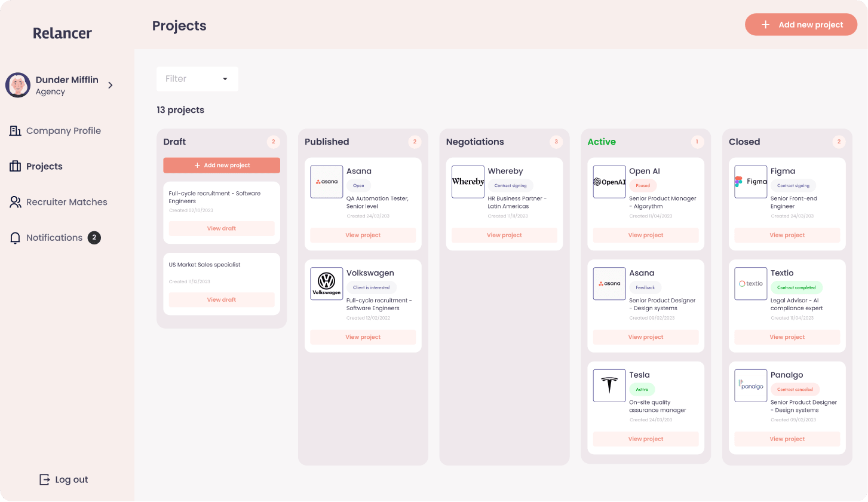View project for Figma

[787, 235]
